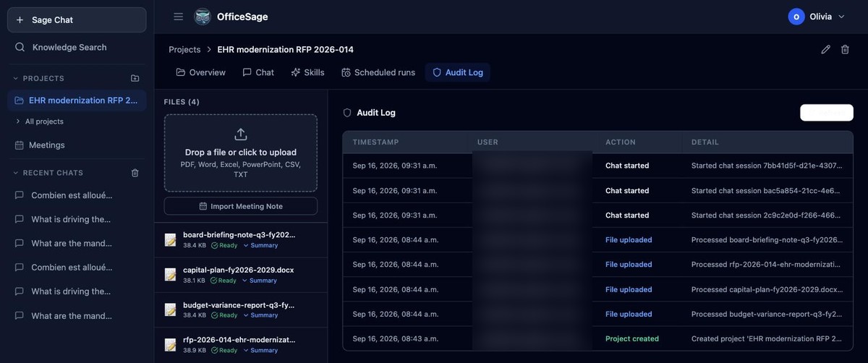Click the file icon for capital-plan-fy2026-2029.docx
Screen dimensions: 868x363
170,275
